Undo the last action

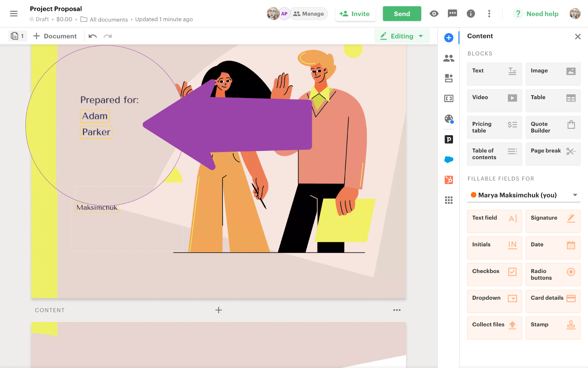point(93,36)
